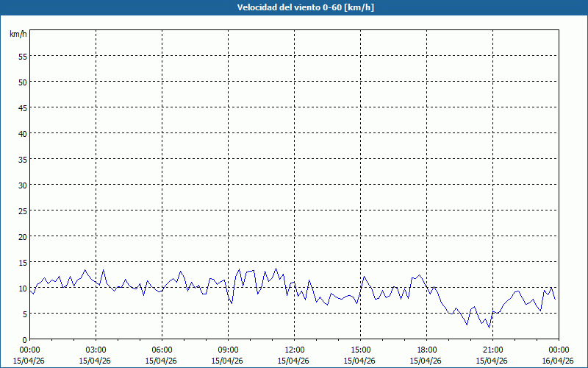Click the chart title Velocidad del viento
Image resolution: width=588 pixels, height=368 pixels.
[294, 8]
